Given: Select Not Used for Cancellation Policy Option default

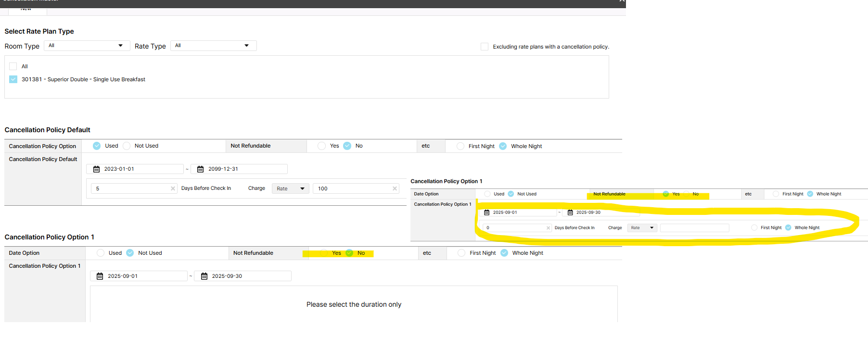Looking at the screenshot, I should point(127,146).
